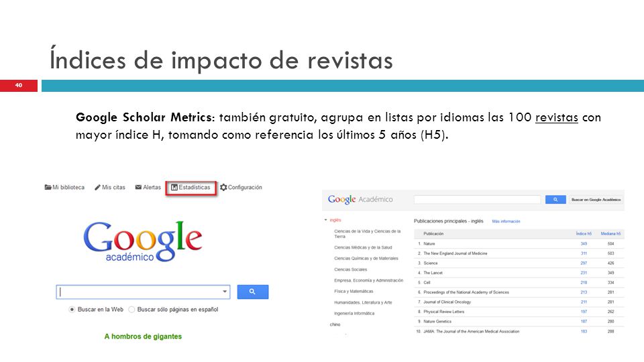Click Nature h5 index 349
This screenshot has width=644, height=362.
pos(584,244)
